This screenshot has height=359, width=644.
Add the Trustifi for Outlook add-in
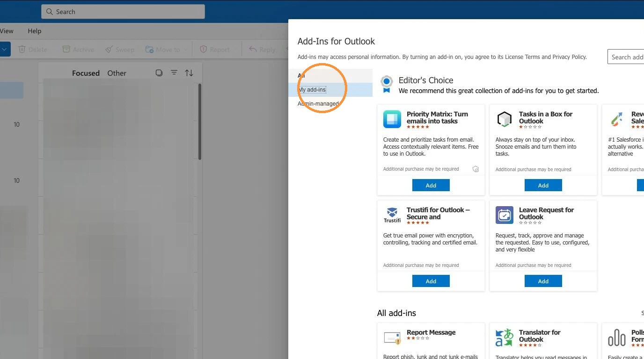click(431, 281)
